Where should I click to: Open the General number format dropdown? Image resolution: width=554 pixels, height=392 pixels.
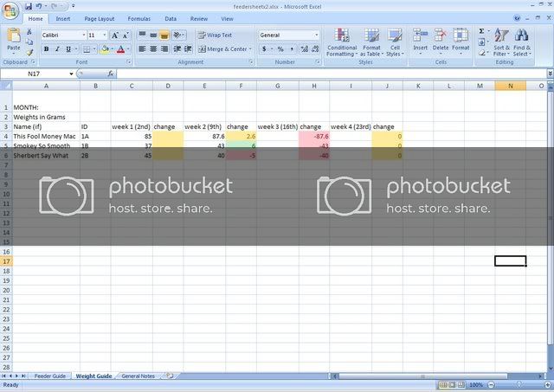pos(316,35)
